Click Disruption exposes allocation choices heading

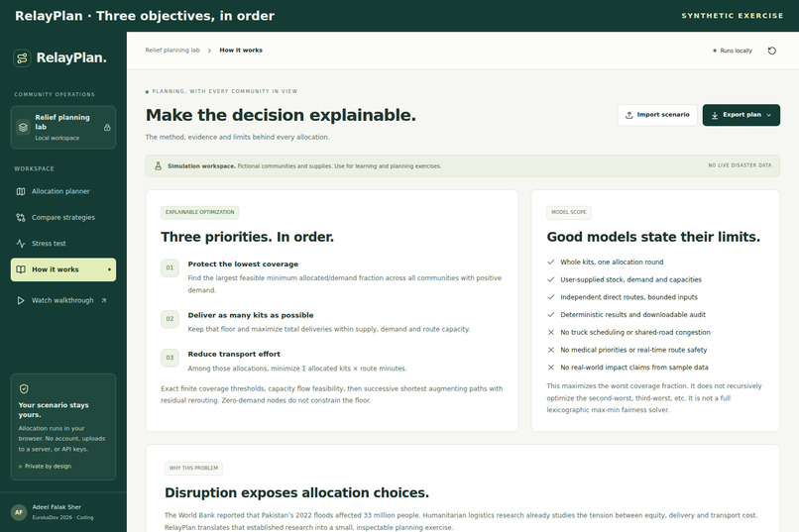296,492
